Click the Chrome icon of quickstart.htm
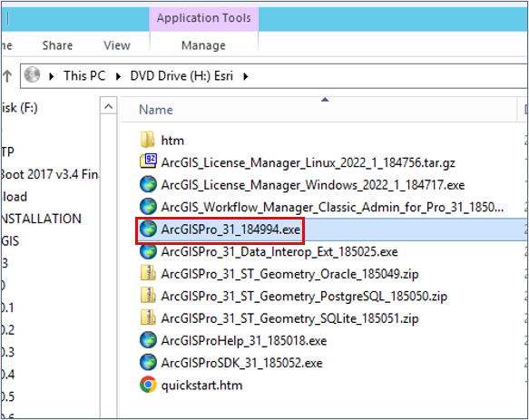Image resolution: width=529 pixels, height=420 pixels. pos(148,385)
